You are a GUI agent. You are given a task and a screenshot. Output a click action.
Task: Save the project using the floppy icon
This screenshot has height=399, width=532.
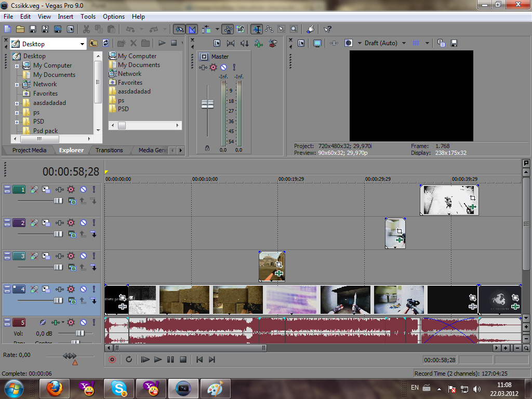pyautogui.click(x=33, y=29)
